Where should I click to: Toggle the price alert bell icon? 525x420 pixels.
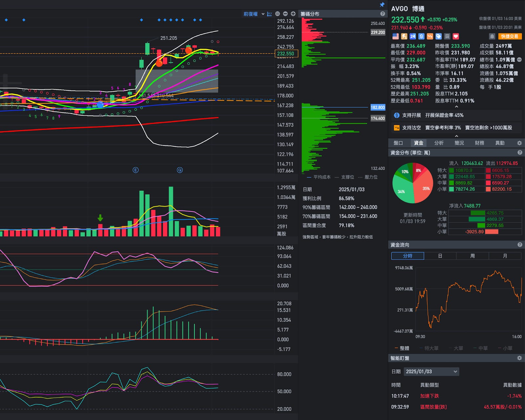pyautogui.click(x=492, y=36)
